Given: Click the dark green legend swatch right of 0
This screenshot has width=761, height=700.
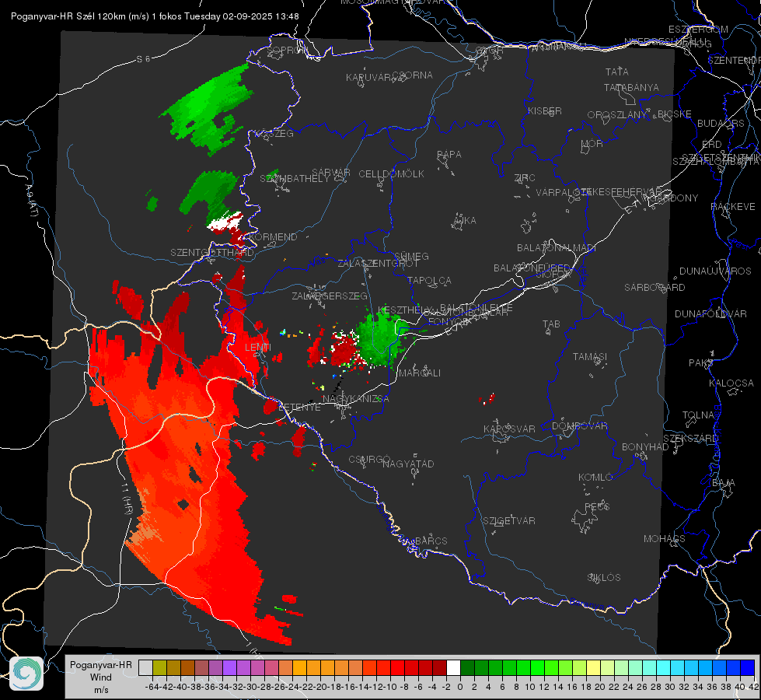Looking at the screenshot, I should [467, 668].
